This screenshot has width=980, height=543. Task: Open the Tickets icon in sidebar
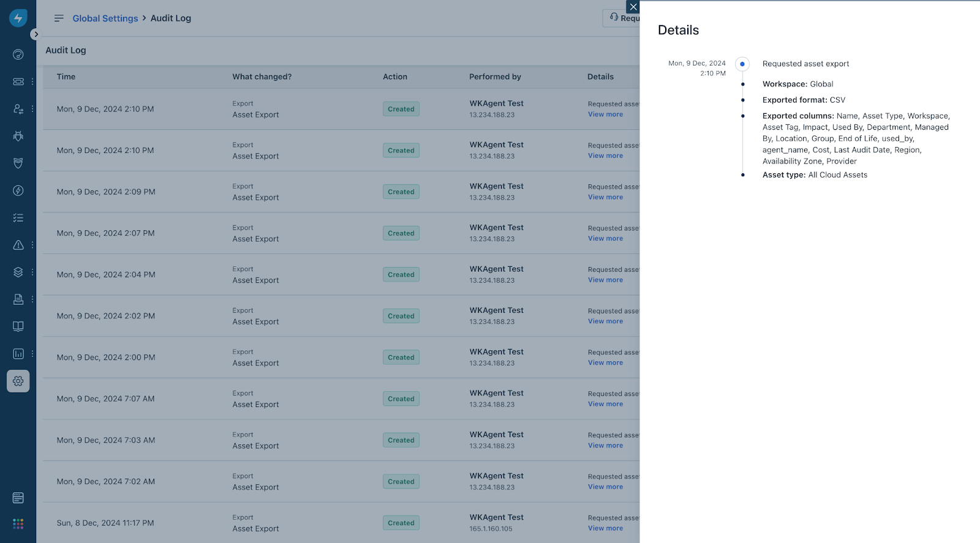[18, 81]
